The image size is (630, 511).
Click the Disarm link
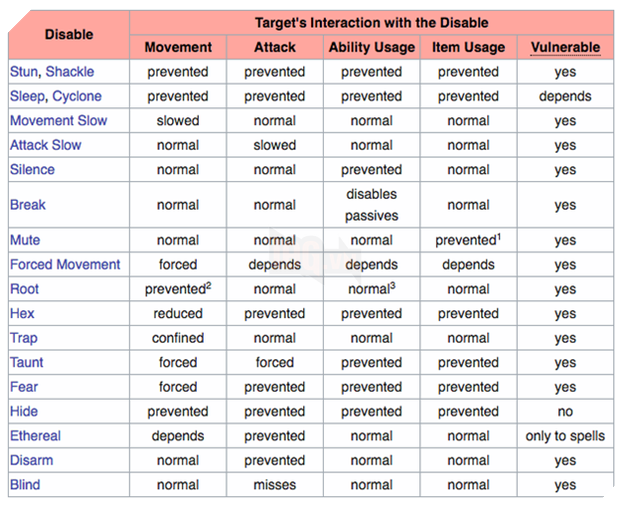(32, 460)
